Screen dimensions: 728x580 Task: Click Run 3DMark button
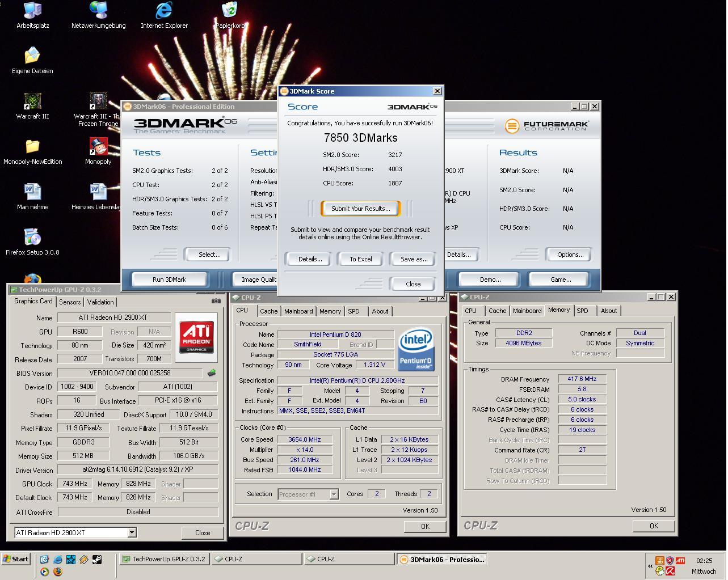pos(169,280)
